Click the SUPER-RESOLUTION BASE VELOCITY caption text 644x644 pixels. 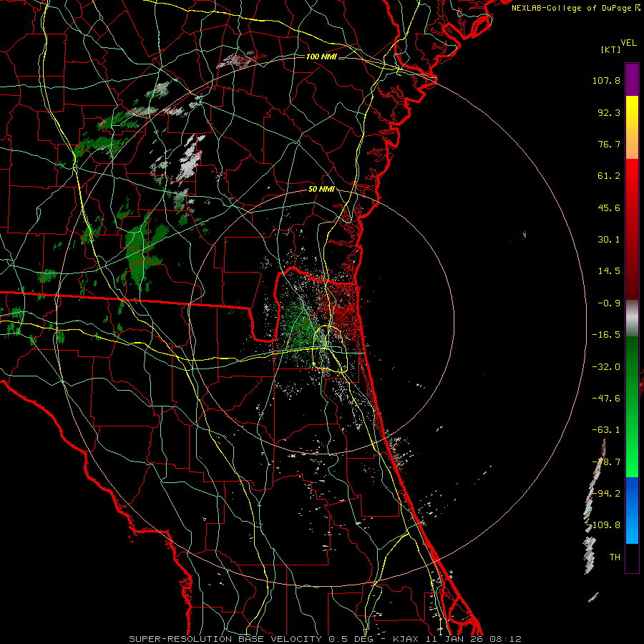225,639
